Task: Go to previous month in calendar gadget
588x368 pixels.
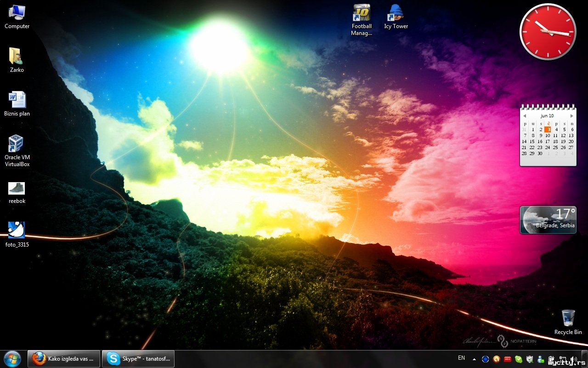Action: pos(525,116)
